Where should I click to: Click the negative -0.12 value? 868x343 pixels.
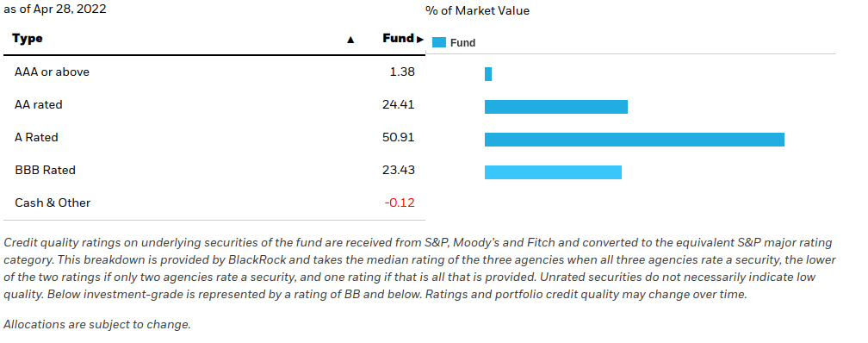click(400, 203)
